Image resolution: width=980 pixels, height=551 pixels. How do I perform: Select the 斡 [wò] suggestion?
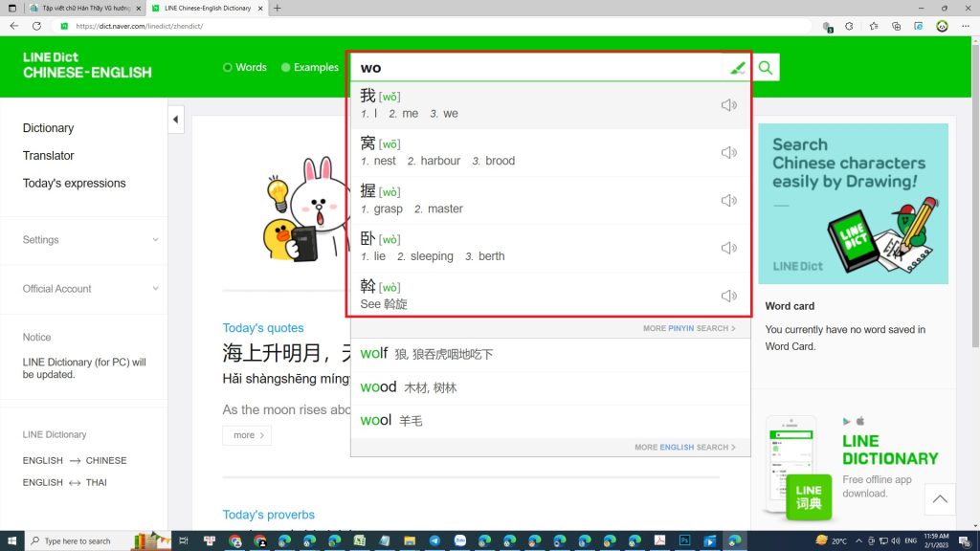coord(549,296)
